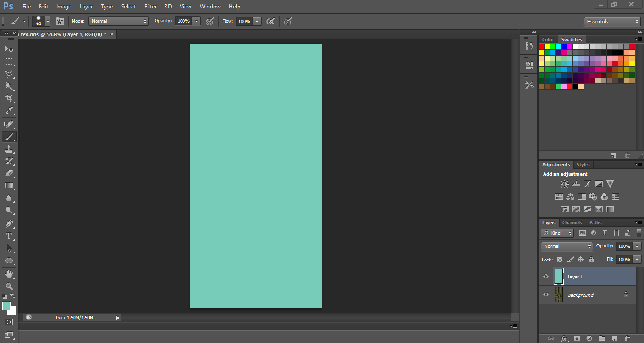Click the foreground color swatch

7,306
